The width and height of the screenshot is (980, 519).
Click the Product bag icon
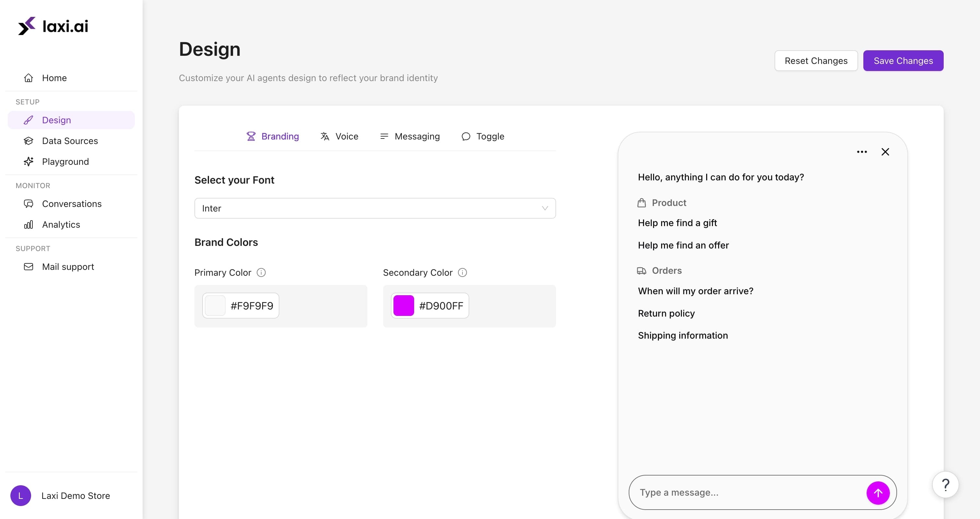641,203
